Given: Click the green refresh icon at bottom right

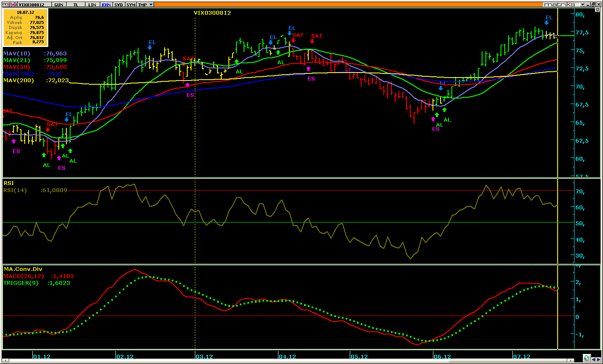Looking at the screenshot, I should (587, 358).
